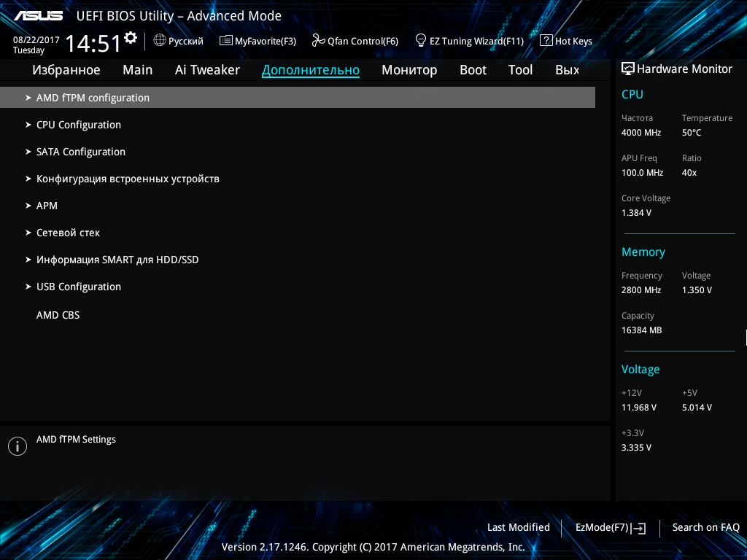Screen dimensions: 747x560
Task: Click the 5.014 V value
Action: 697,408
